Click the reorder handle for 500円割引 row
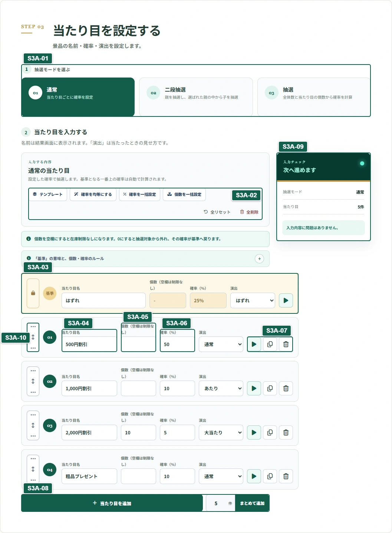The width and height of the screenshot is (392, 533). (x=33, y=337)
